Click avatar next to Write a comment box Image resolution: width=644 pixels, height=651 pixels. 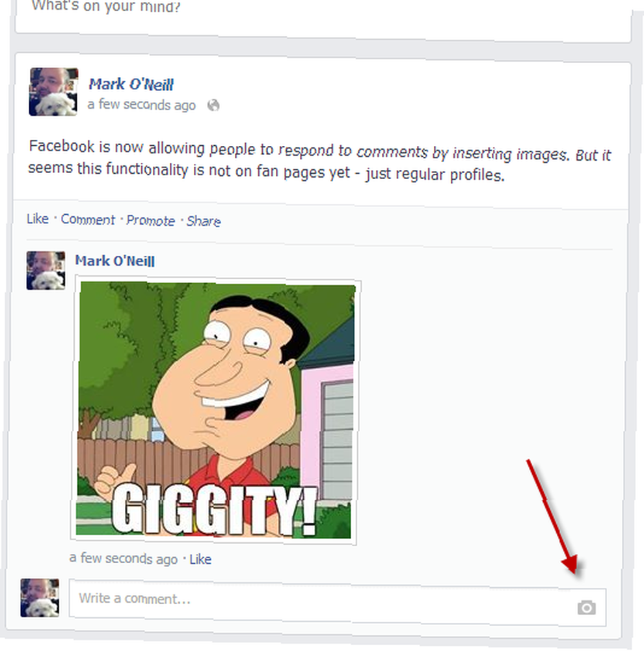[40, 598]
